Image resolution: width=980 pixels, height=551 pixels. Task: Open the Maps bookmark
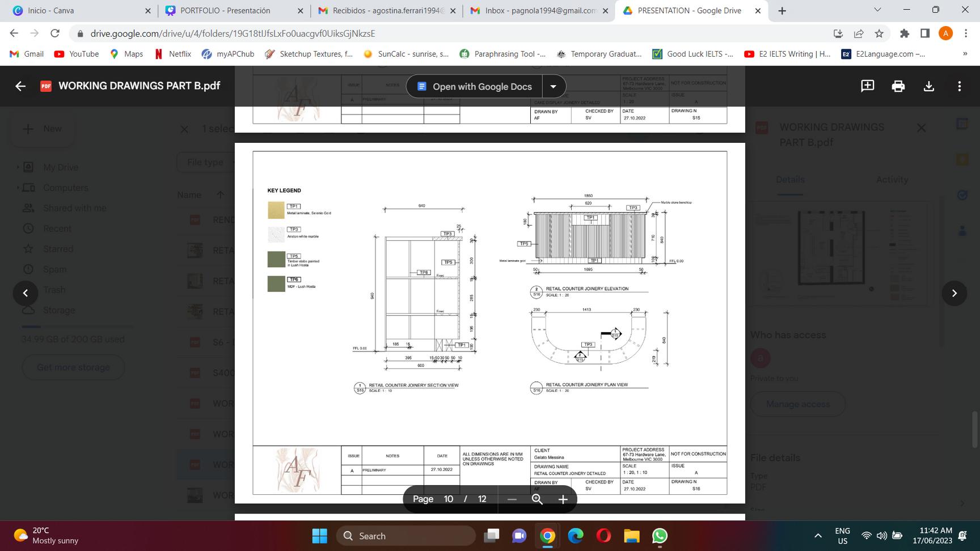point(126,54)
